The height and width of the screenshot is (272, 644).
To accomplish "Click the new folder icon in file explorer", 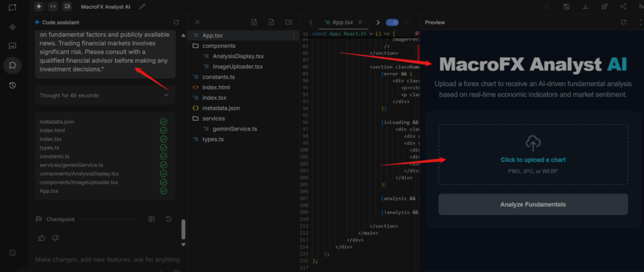I will point(289,22).
